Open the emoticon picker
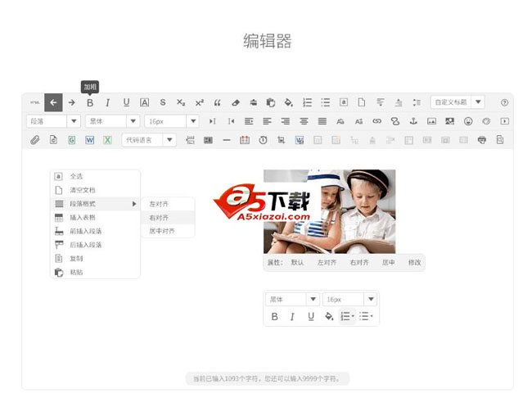 [x=468, y=121]
